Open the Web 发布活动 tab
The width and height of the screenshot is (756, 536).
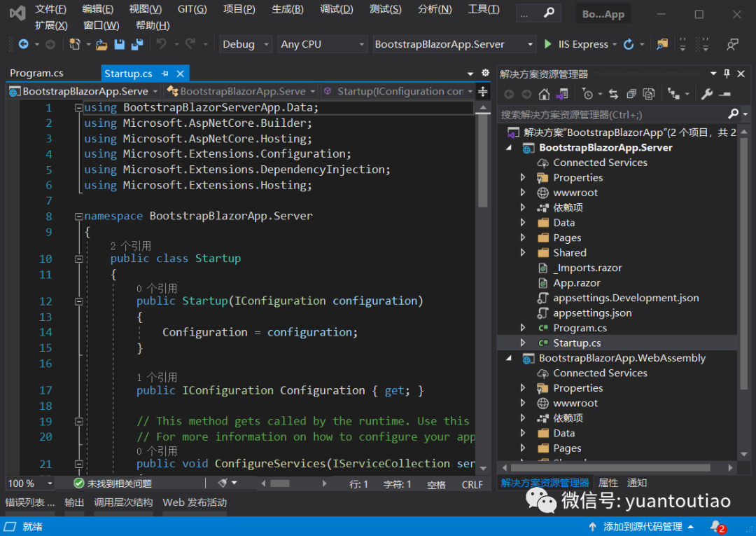click(x=195, y=502)
